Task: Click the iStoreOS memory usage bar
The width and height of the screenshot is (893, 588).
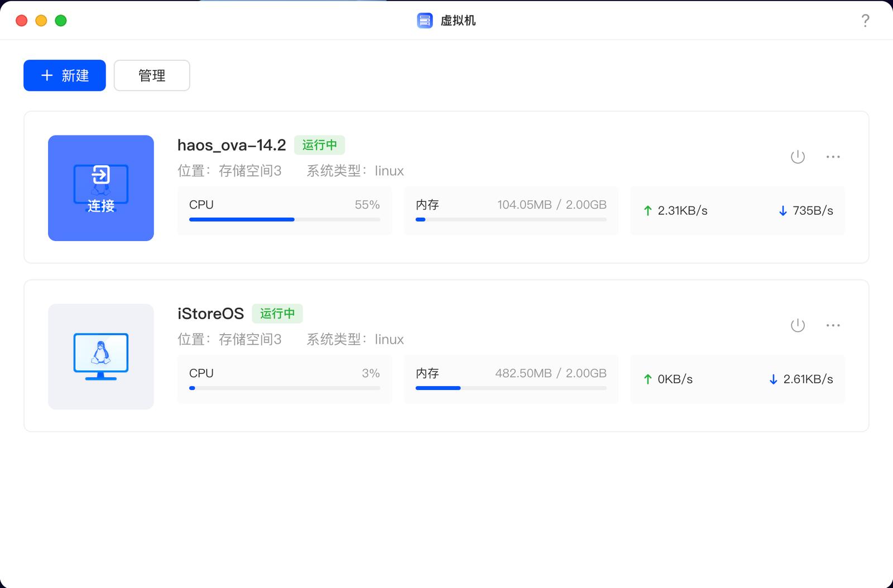Action: pos(511,388)
